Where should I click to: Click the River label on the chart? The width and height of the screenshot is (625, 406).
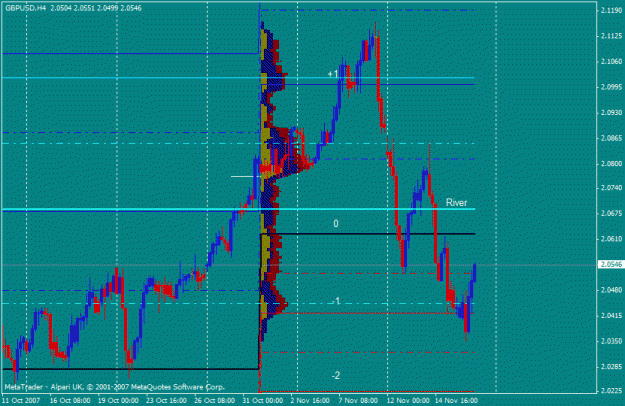coord(456,202)
